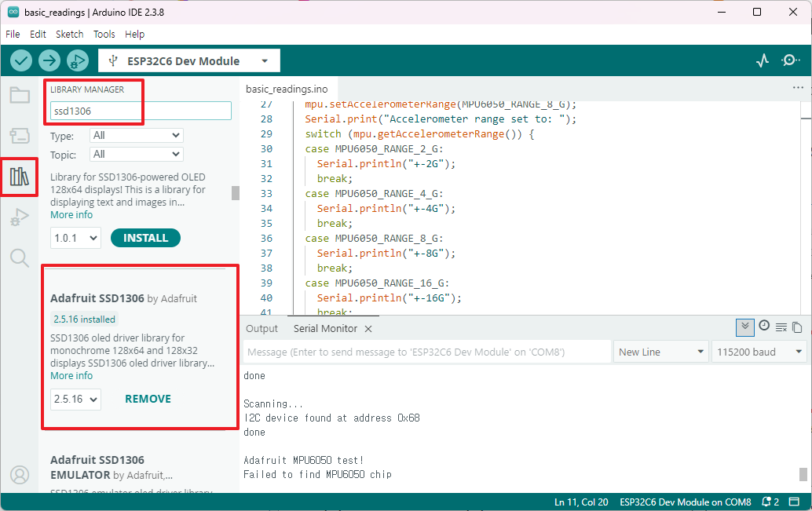Open the 115200 baud rate dropdown
Image resolution: width=812 pixels, height=511 pixels.
[x=759, y=352]
